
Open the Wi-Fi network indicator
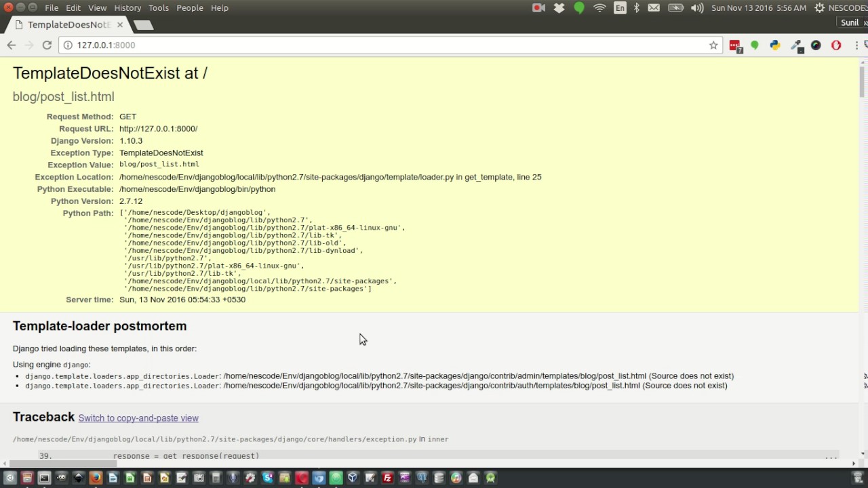click(599, 7)
